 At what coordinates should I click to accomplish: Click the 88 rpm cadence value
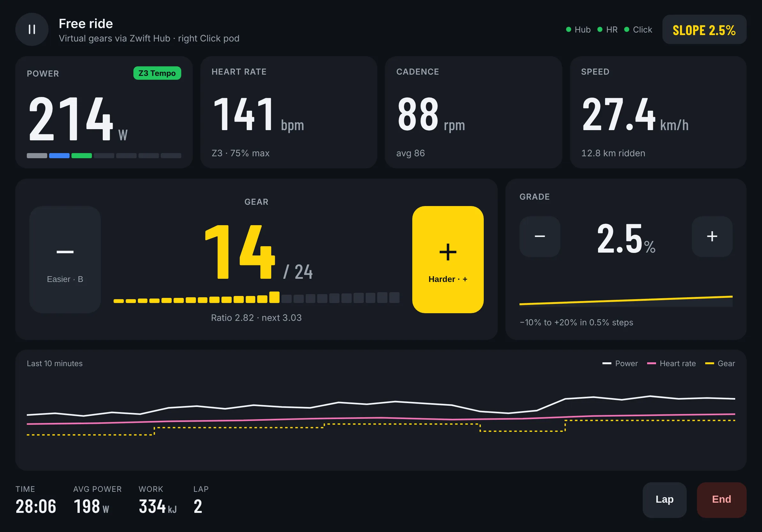coord(431,115)
